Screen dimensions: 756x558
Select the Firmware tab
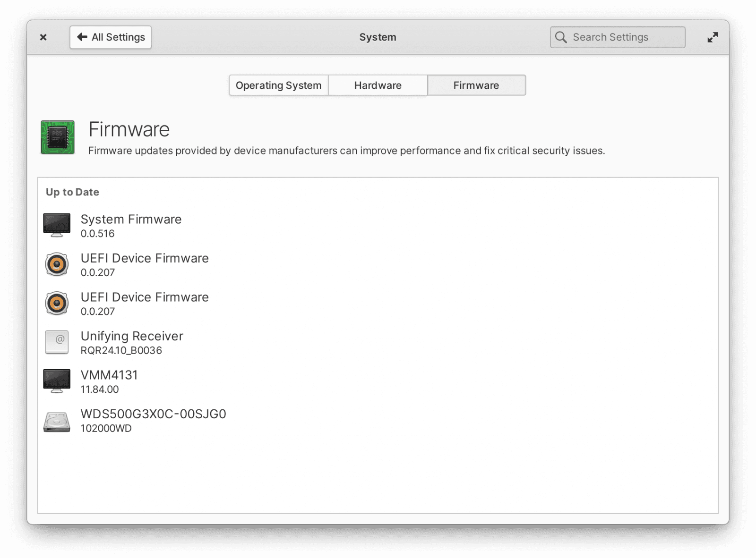pyautogui.click(x=476, y=85)
